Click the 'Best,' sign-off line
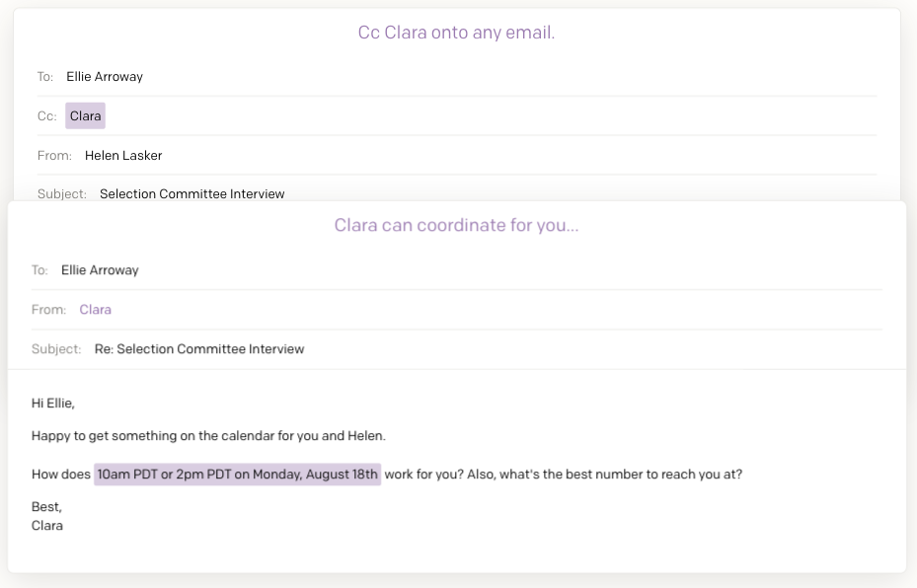The height and width of the screenshot is (588, 917). click(x=46, y=507)
